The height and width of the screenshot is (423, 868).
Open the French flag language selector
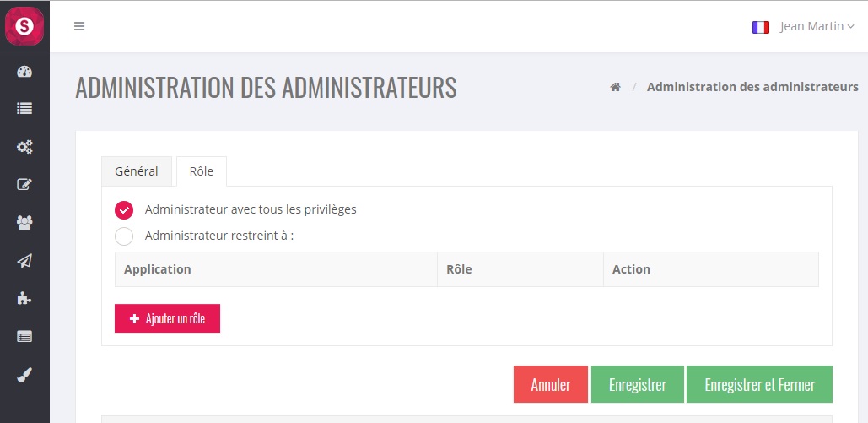click(x=761, y=27)
